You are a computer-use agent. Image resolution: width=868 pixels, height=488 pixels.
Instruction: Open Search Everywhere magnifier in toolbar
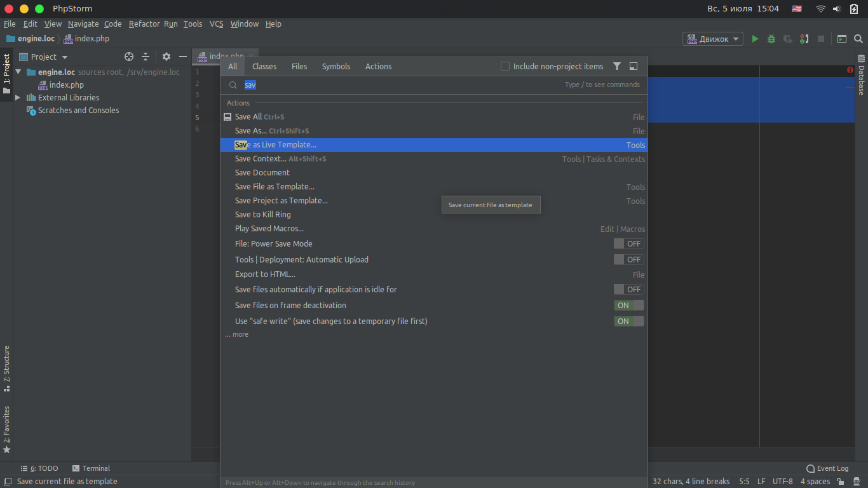coord(858,39)
